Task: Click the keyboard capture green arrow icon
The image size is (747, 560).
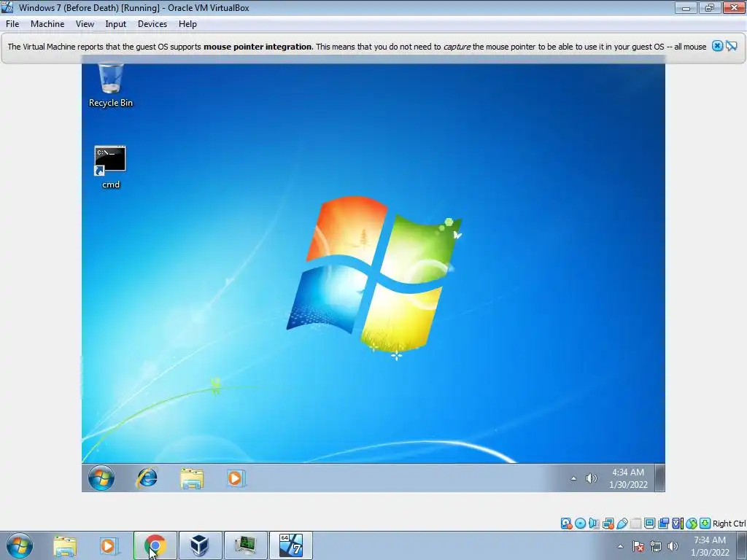Action: [x=705, y=524]
